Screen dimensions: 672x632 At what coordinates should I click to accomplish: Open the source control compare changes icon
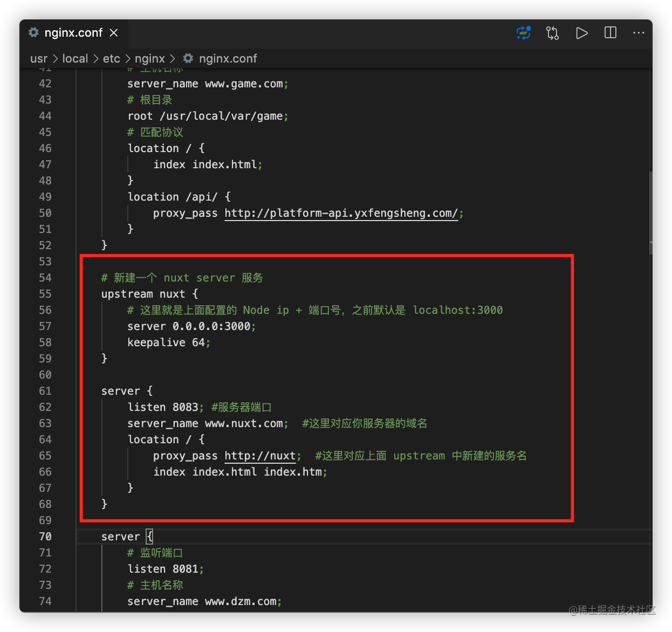point(552,33)
